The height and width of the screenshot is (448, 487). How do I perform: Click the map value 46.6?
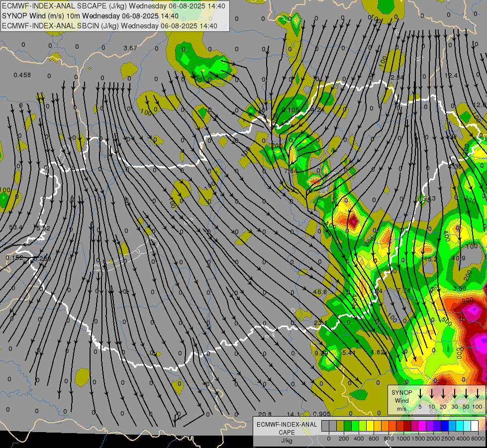pyautogui.click(x=320, y=292)
